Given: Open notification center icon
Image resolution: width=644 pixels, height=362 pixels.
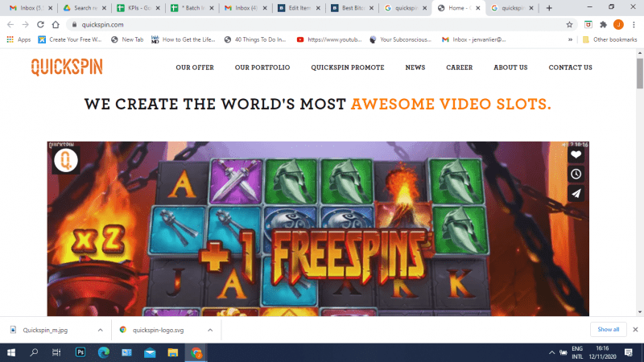Looking at the screenshot, I should (629, 352).
